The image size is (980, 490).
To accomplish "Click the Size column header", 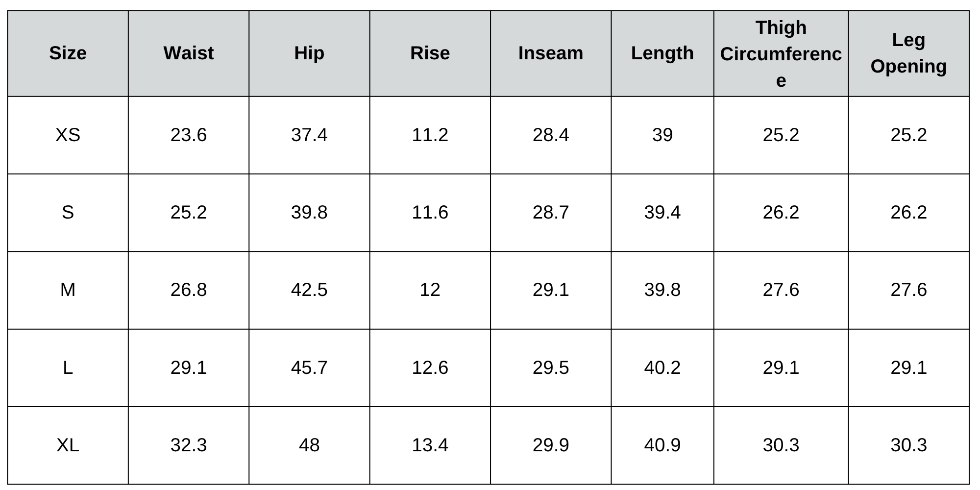I will click(68, 53).
